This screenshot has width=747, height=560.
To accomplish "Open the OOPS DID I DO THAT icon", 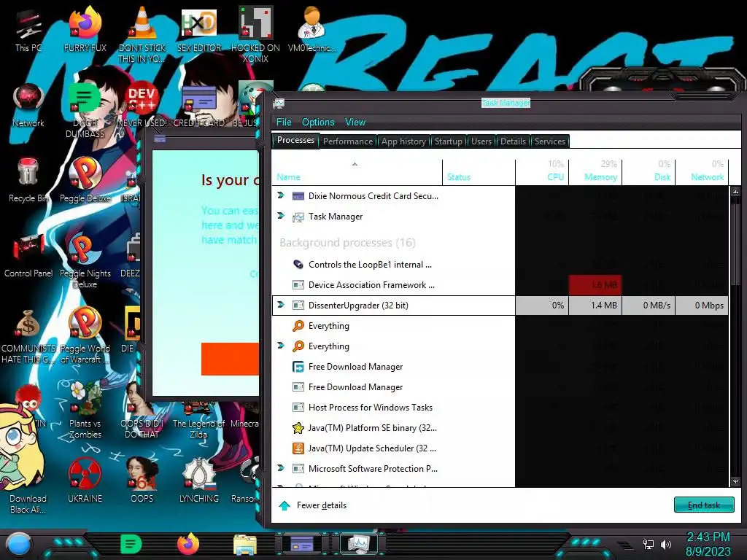I will coord(142,411).
